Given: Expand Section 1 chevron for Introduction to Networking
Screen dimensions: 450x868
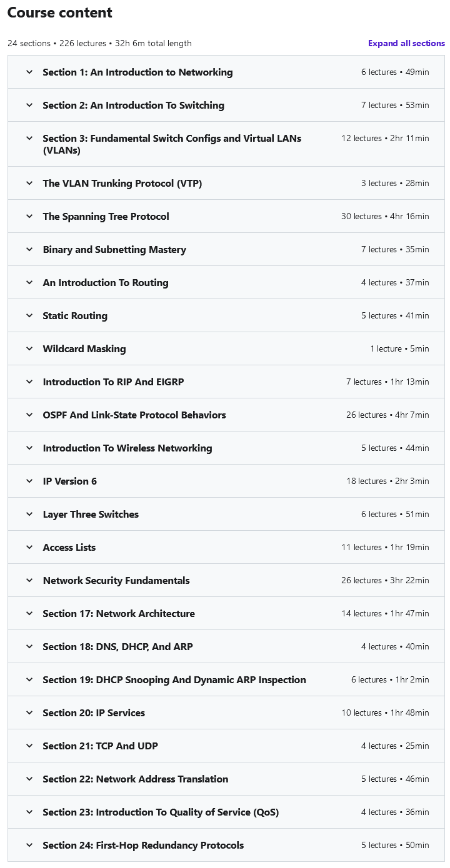Looking at the screenshot, I should (x=29, y=72).
